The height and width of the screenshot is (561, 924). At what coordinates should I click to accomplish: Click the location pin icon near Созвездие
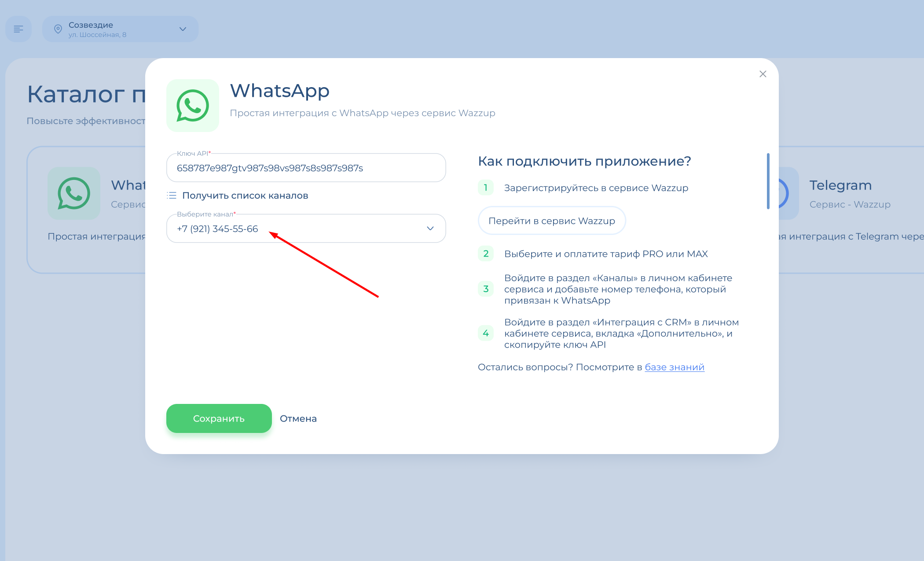[x=58, y=29]
